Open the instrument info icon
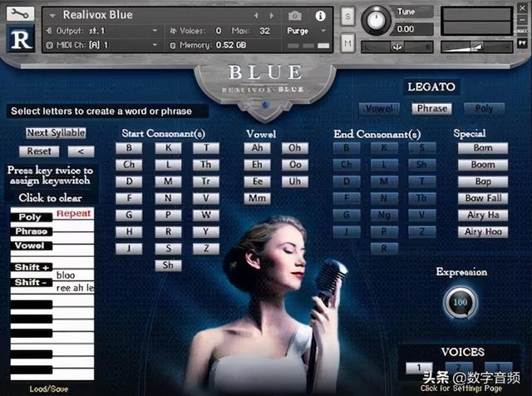Screen dimensions: 532x396 (x=320, y=16)
